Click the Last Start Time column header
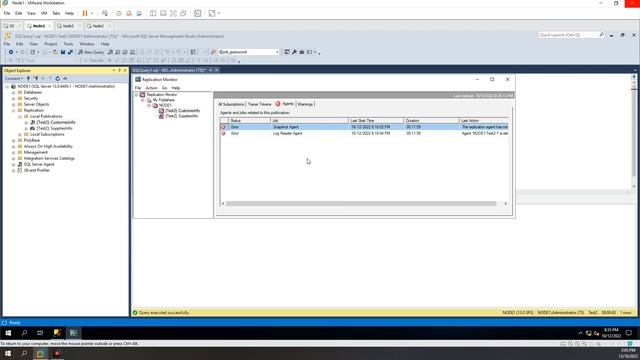Screen dimensions: 640x360 tap(376, 121)
